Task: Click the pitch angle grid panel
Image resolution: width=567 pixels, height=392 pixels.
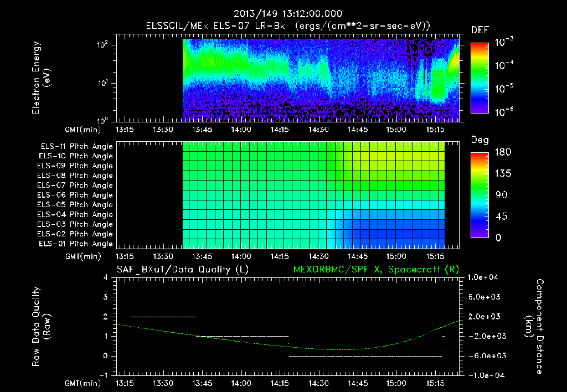Action: click(x=287, y=195)
